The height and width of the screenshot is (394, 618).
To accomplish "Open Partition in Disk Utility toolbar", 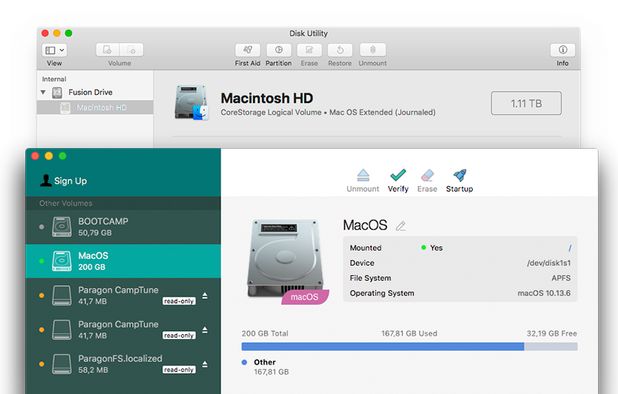I will coord(279,50).
